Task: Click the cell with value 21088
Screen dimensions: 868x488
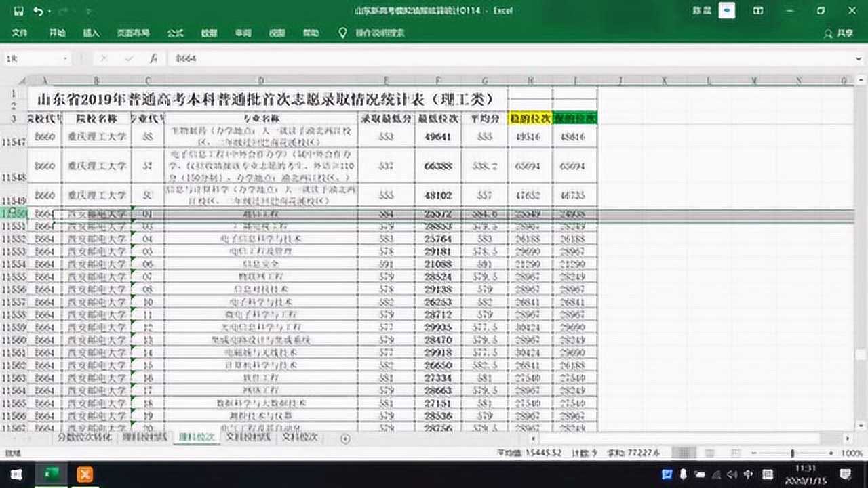Action: [438, 264]
